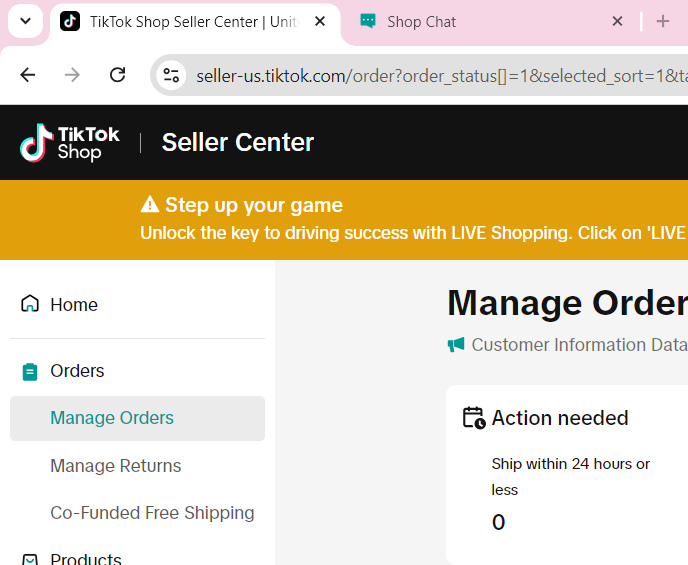Click the Action needed heading
Viewport: 688px width, 565px height.
[x=560, y=418]
